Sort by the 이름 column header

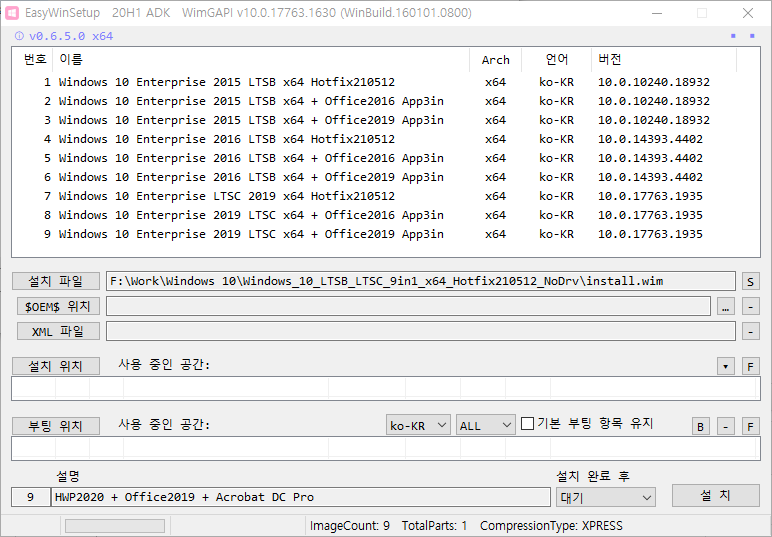click(261, 60)
